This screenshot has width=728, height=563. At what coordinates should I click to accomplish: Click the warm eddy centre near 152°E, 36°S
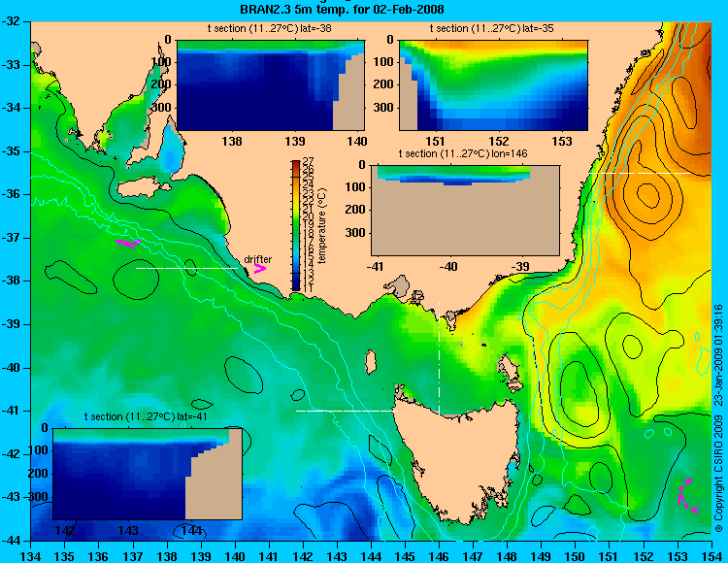pos(648,194)
